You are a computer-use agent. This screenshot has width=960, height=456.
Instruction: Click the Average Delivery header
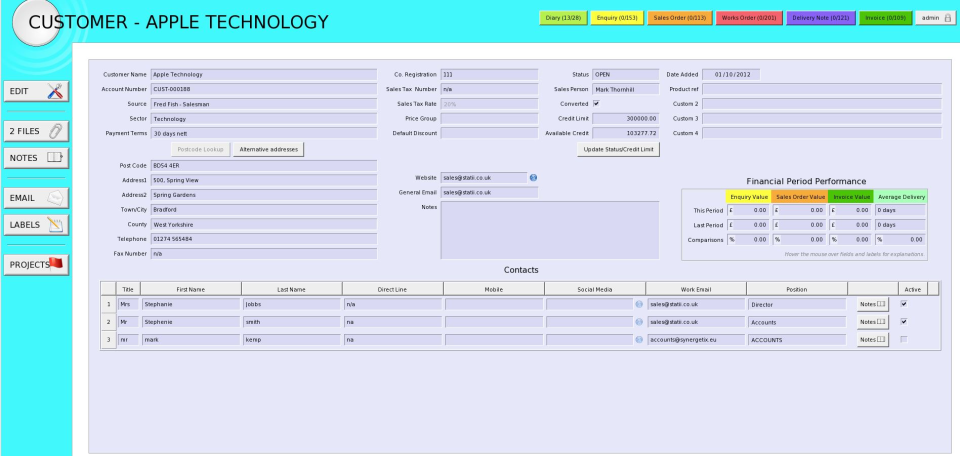[x=901, y=196]
